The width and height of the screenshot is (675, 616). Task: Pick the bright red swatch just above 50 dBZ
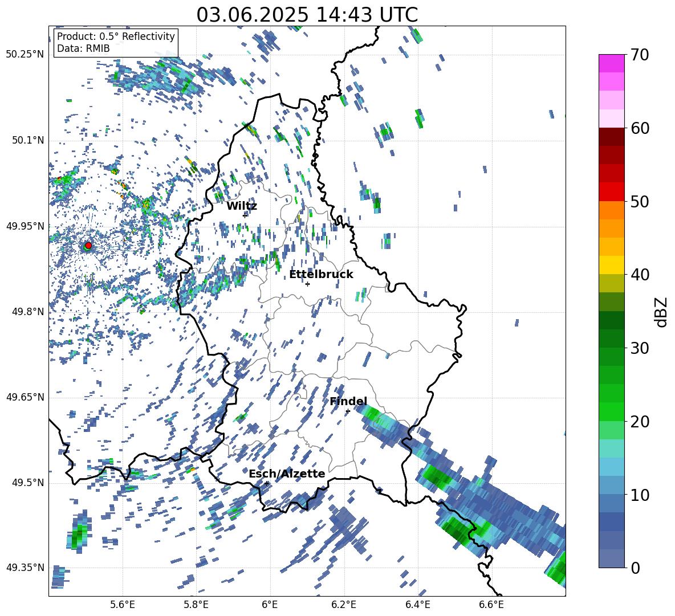pyautogui.click(x=611, y=192)
